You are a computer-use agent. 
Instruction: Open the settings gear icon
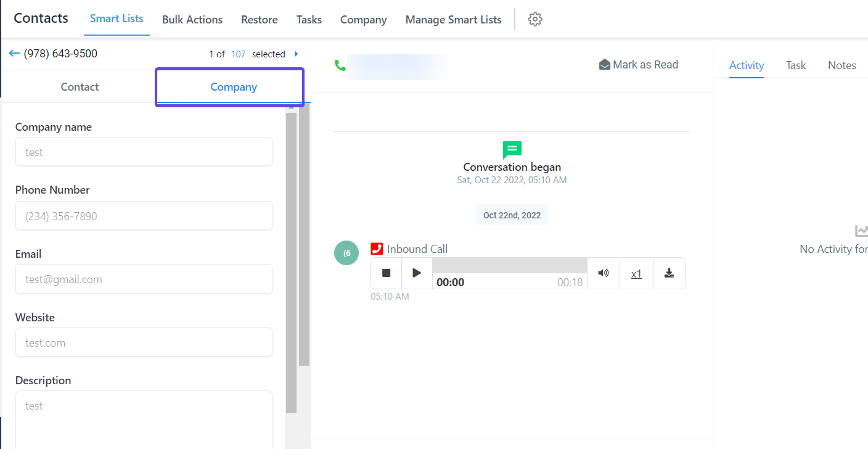(x=535, y=19)
